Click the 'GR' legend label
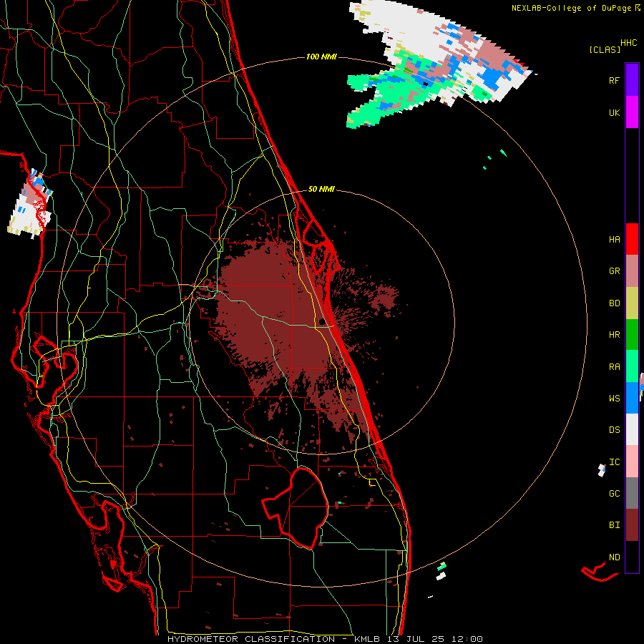This screenshot has height=644, width=644. tap(614, 271)
